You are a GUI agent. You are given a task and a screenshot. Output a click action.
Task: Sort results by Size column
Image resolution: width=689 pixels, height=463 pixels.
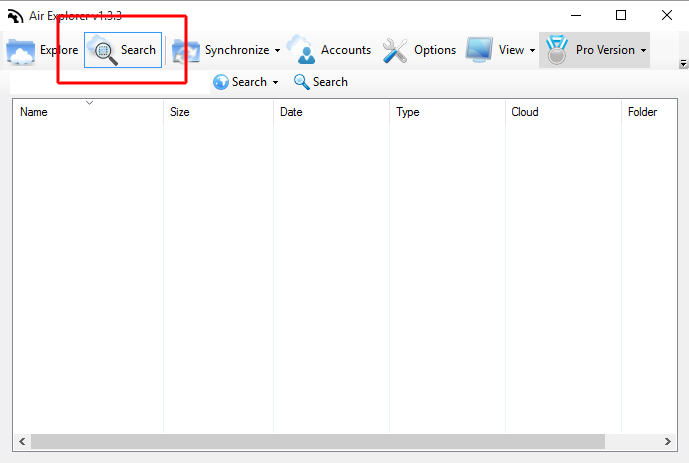click(x=218, y=112)
